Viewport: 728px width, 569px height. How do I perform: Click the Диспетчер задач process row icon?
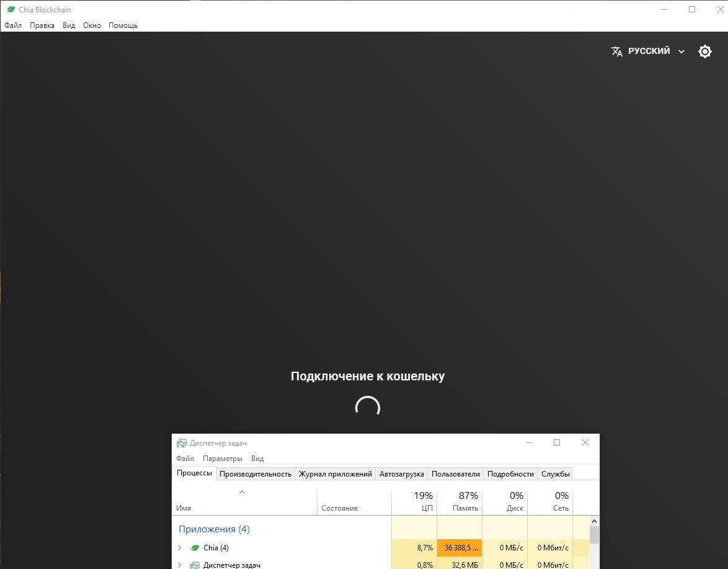point(195,565)
